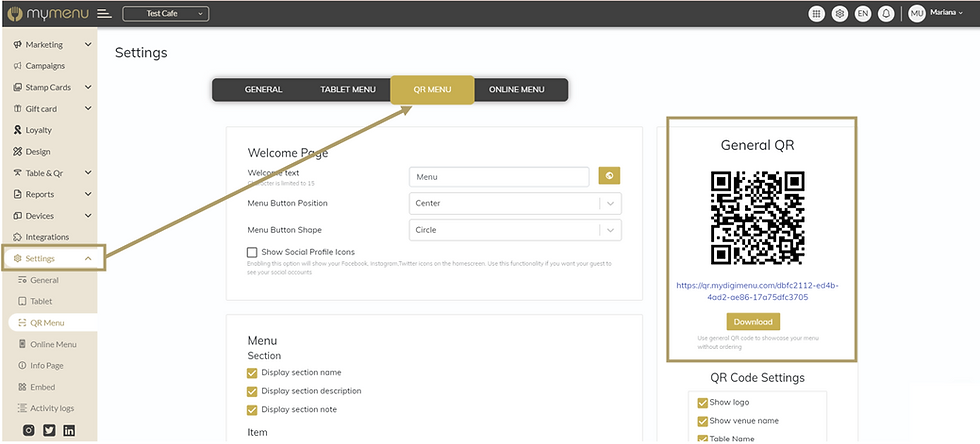Switch to the GENERAL tab
This screenshot has width=980, height=444.
point(263,89)
